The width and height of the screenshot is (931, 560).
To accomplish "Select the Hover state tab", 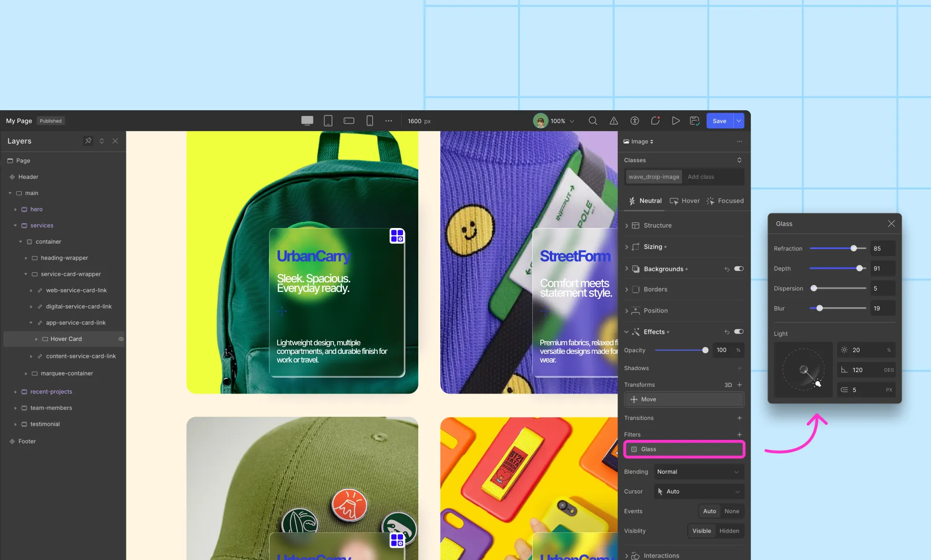I will (685, 201).
